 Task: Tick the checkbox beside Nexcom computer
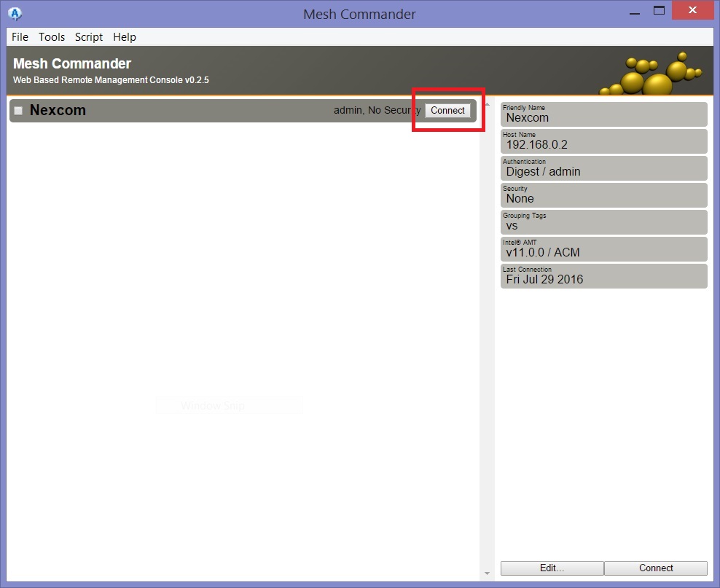click(x=18, y=111)
